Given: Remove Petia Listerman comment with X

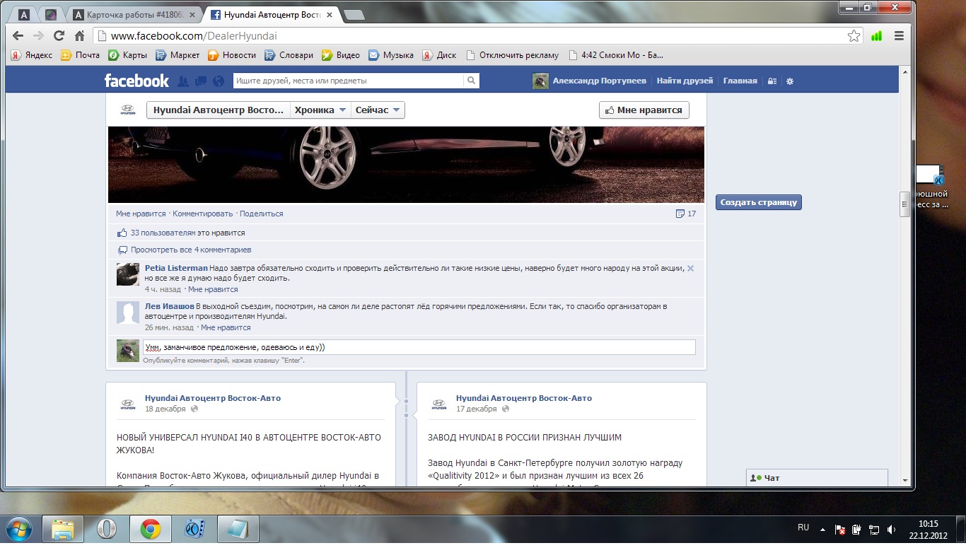Looking at the screenshot, I should pyautogui.click(x=691, y=269).
